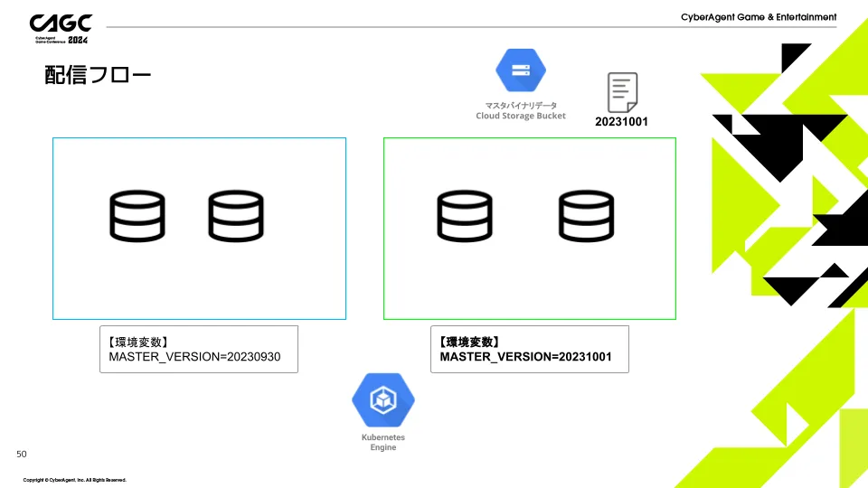This screenshot has height=488, width=868.
Task: Select the left database icon in blue box
Action: (x=137, y=217)
